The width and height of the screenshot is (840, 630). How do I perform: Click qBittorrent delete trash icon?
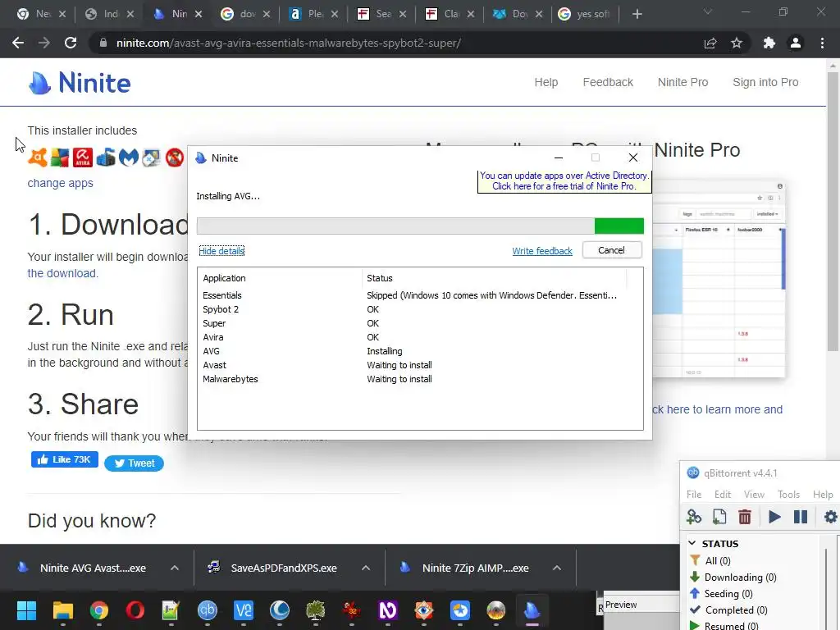coord(745,517)
